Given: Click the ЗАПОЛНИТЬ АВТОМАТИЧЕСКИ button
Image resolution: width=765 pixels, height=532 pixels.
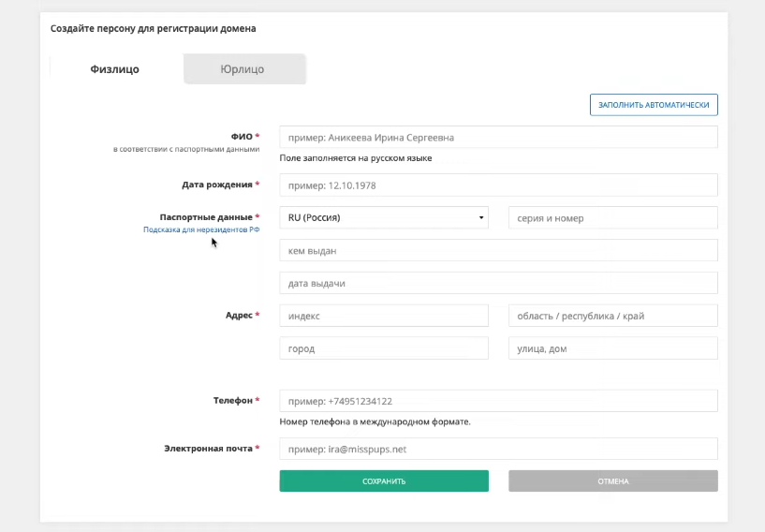Looking at the screenshot, I should click(654, 105).
